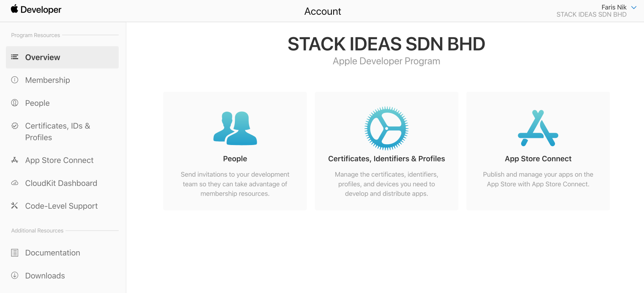Click the People card title
Screen dimensions: 644x293
(235, 159)
